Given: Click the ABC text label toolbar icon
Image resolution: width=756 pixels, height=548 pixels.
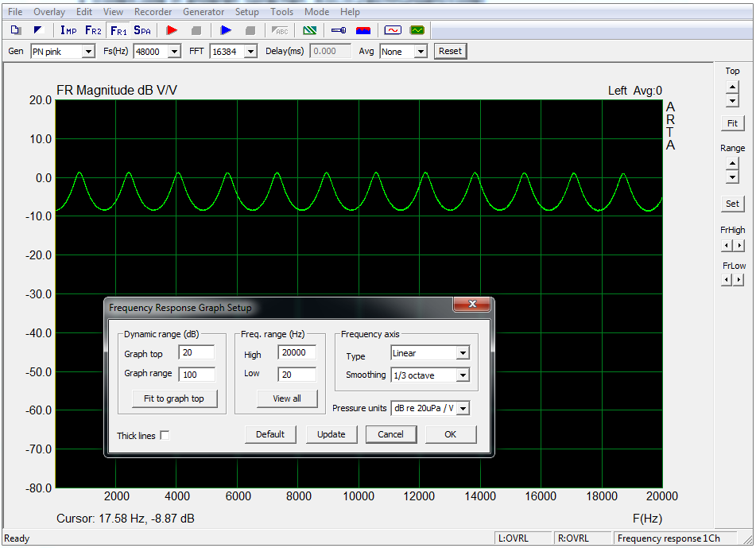Looking at the screenshot, I should coord(280,30).
